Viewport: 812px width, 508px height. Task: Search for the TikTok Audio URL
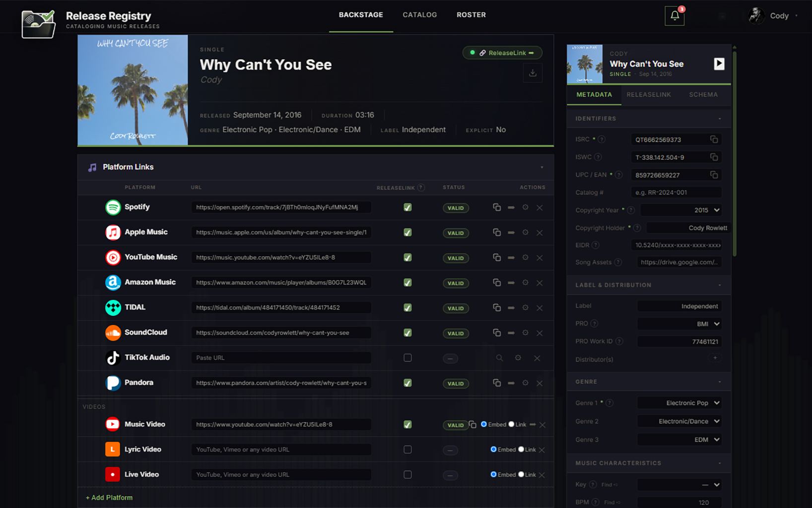[499, 358]
